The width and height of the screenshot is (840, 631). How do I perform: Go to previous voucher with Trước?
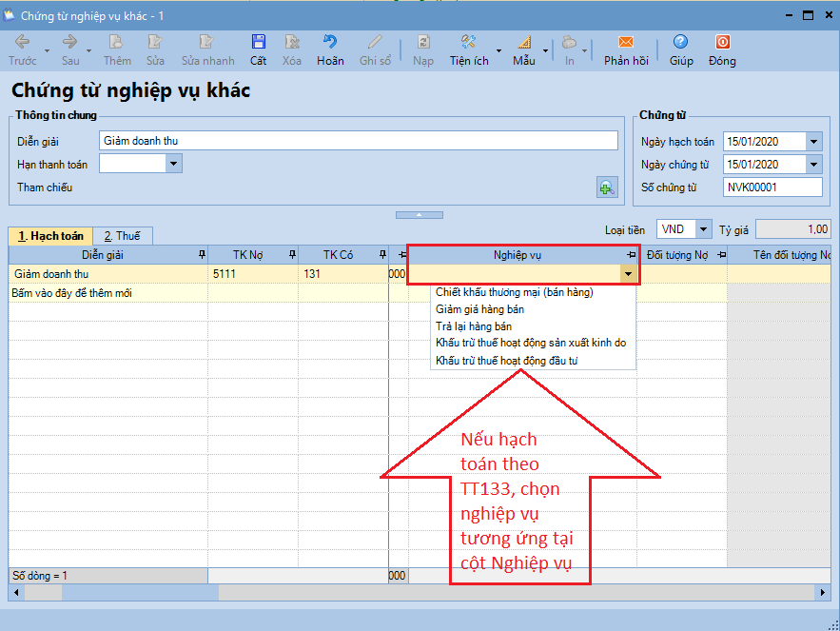click(23, 49)
